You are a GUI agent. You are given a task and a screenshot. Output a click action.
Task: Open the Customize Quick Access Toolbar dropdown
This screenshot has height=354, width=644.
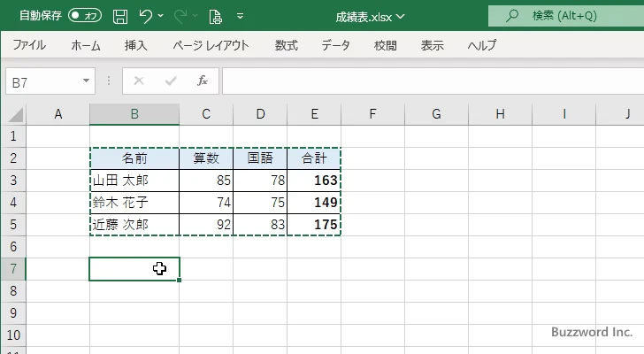pos(241,16)
